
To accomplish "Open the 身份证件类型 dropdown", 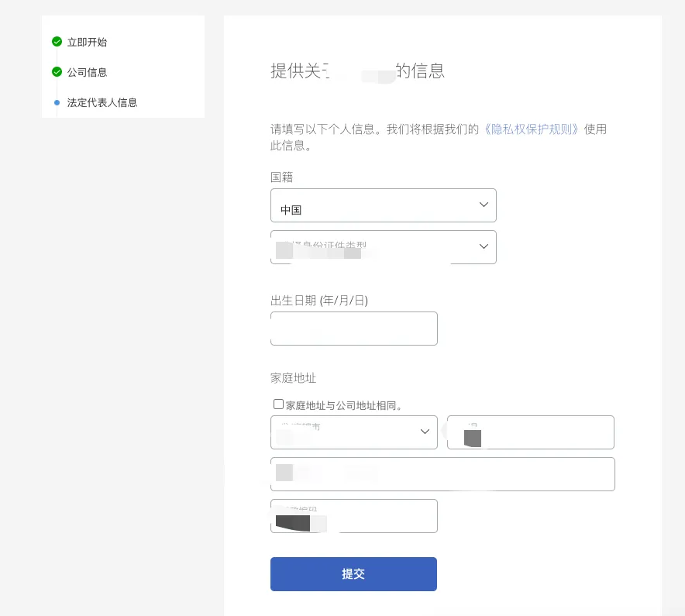I will [383, 247].
